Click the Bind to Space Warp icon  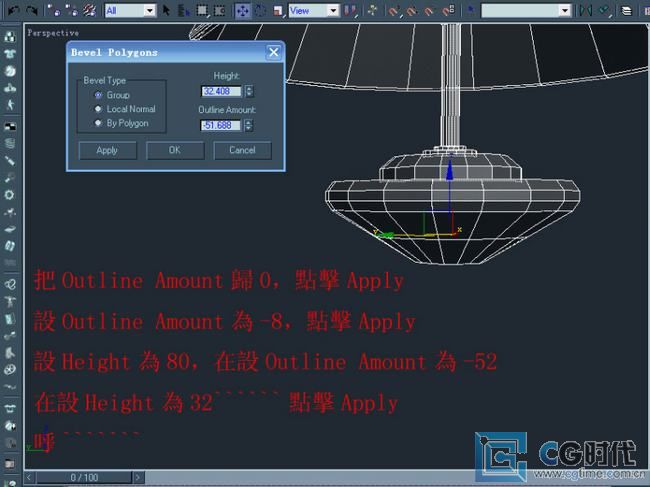[x=89, y=10]
